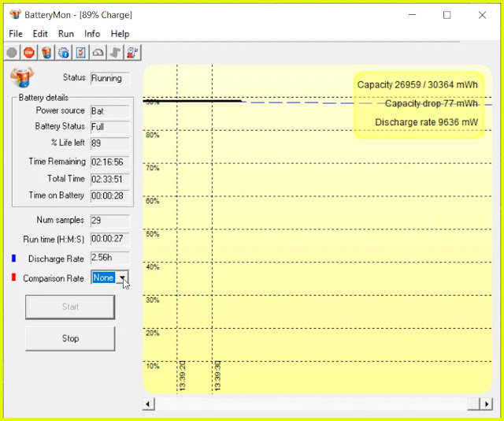Screen dimensions: 504x421
Task: Click the Status field showing Running
Action: click(x=110, y=78)
